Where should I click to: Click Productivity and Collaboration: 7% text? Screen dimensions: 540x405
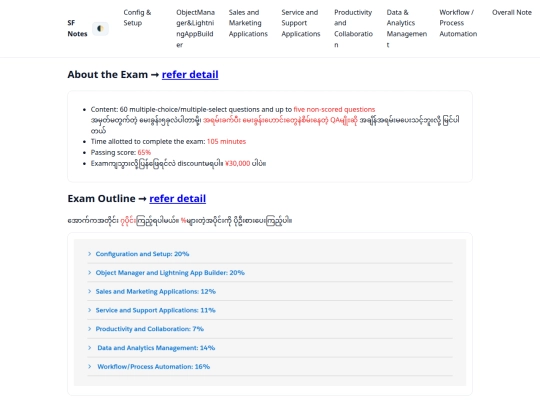[149, 329]
